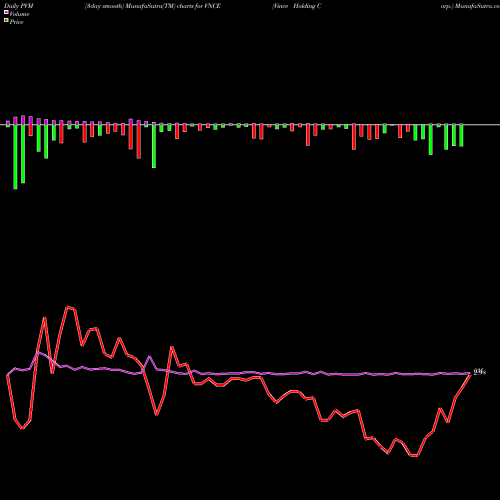The height and width of the screenshot is (500, 500).
Task: Click the lowest trough of the red line near the right end
Action: tap(414, 455)
